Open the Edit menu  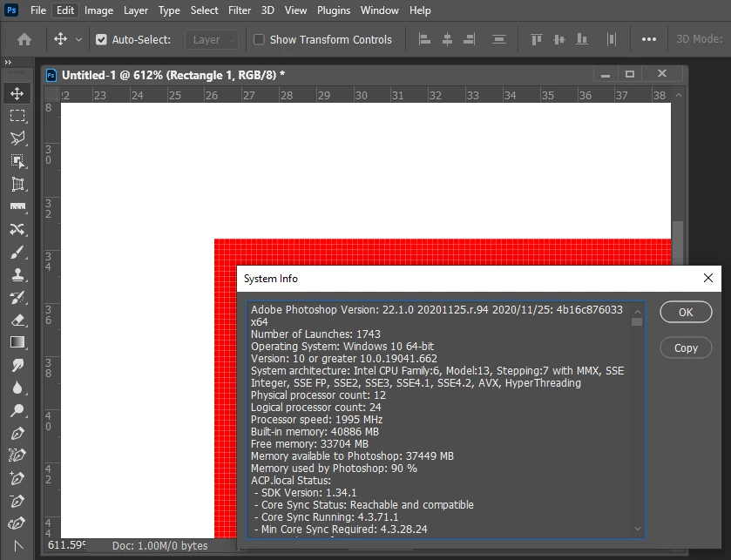coord(65,10)
